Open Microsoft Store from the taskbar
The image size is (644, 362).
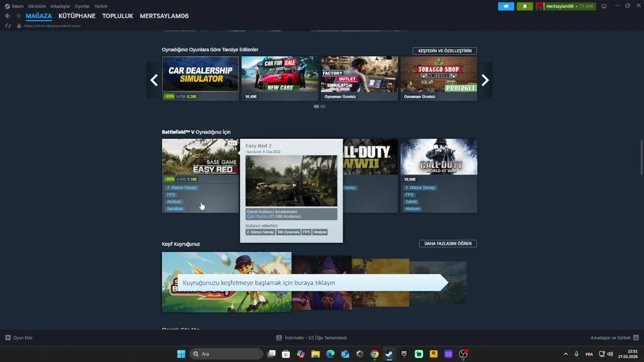pos(286,354)
